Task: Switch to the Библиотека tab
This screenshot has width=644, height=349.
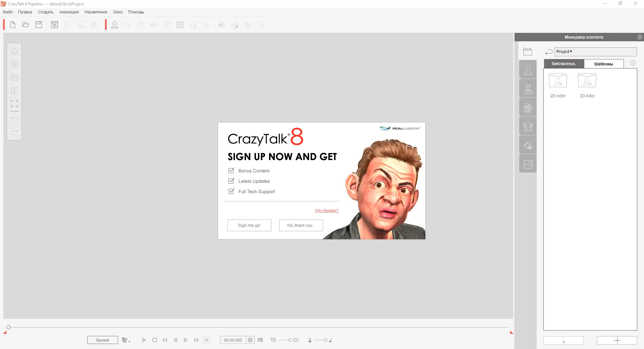Action: click(564, 64)
